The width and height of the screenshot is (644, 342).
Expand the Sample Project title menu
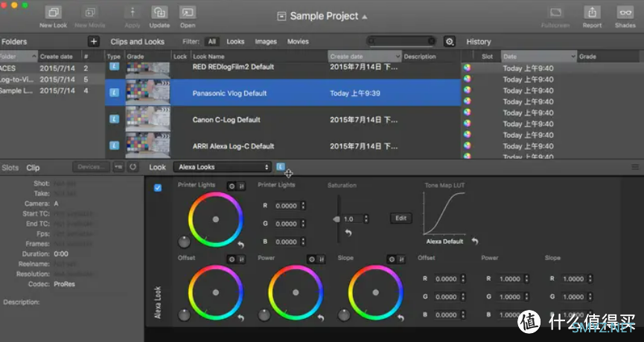pyautogui.click(x=328, y=16)
